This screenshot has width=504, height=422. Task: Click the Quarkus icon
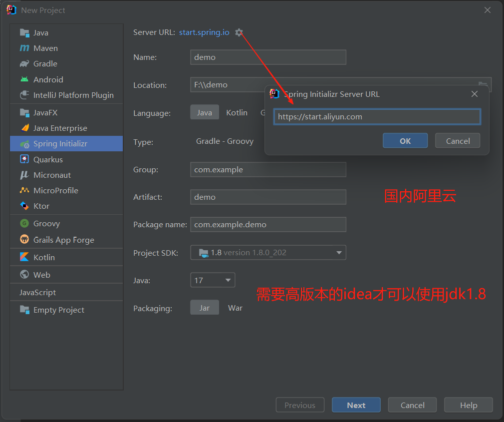pos(24,159)
